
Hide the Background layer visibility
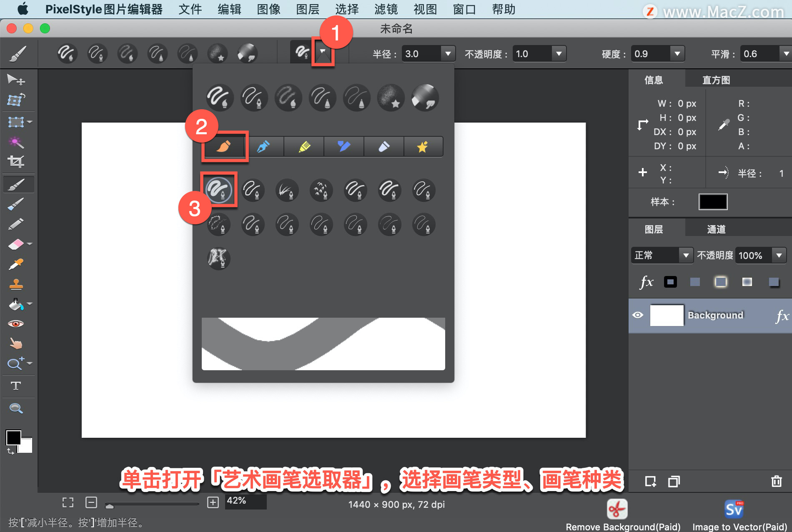pyautogui.click(x=639, y=315)
